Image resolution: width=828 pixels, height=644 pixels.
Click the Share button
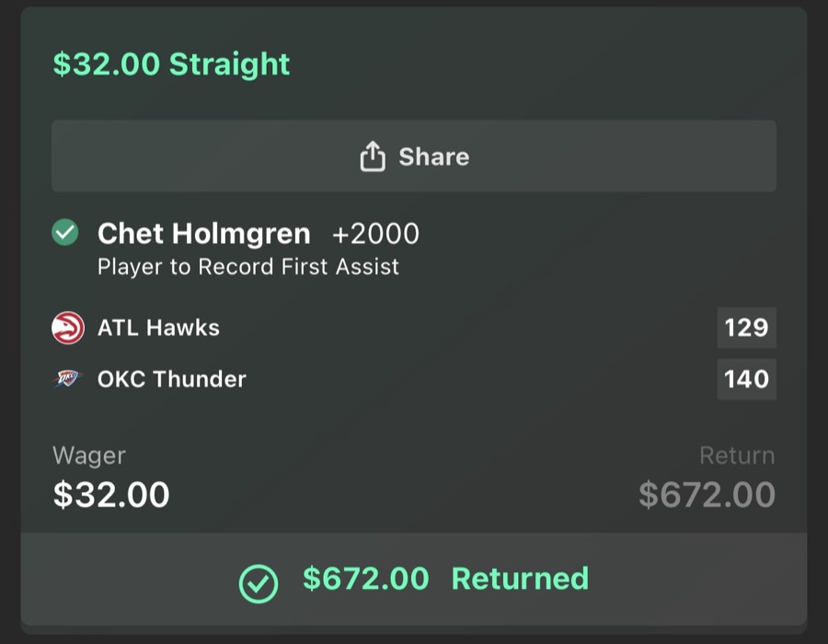click(414, 156)
